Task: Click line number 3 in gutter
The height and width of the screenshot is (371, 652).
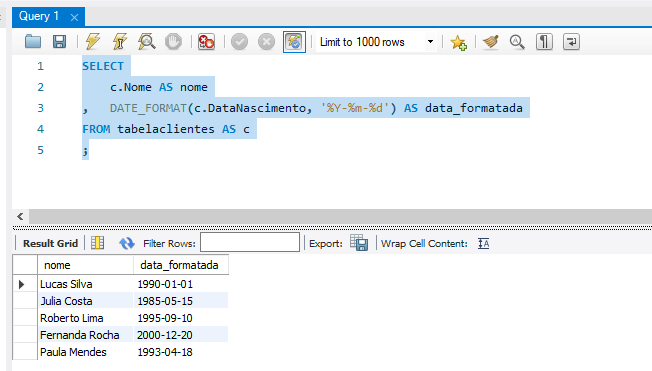Action: coord(40,108)
